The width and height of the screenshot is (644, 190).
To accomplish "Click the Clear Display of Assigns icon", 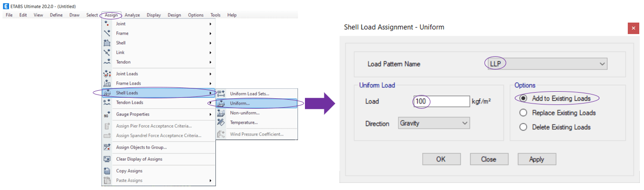I will pos(107,159).
